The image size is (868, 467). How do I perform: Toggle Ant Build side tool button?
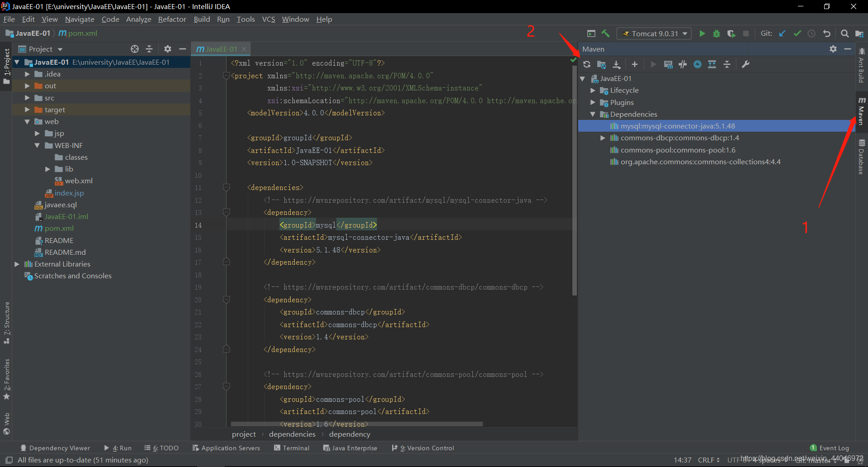[861, 65]
